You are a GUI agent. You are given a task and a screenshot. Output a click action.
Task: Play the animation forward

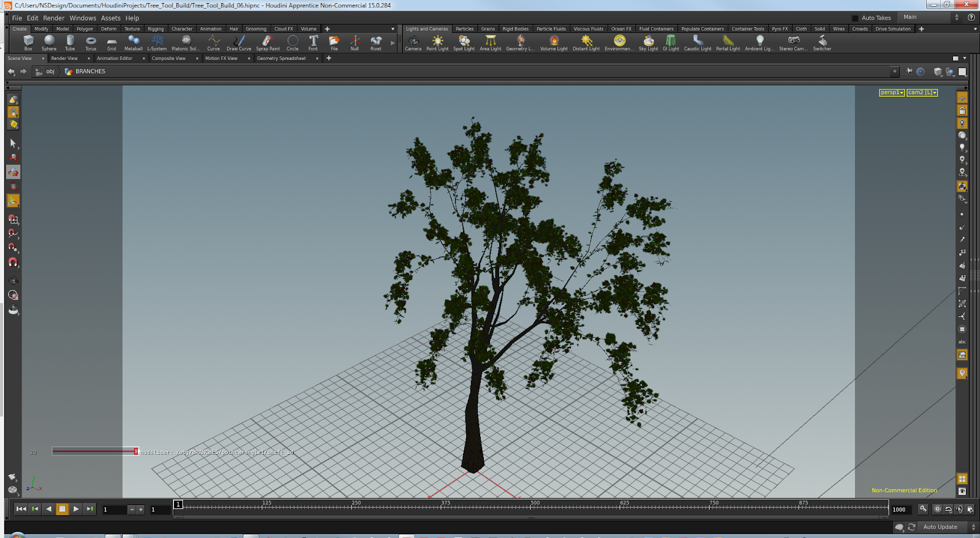[x=76, y=509]
